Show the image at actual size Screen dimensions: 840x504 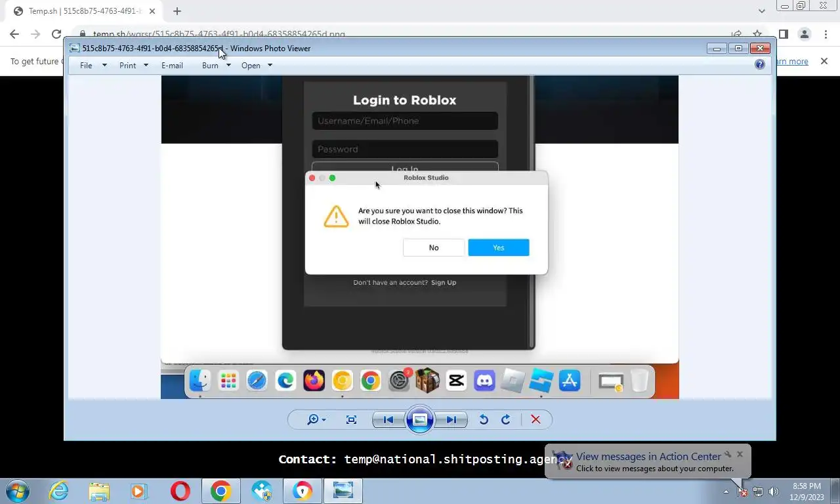pos(351,419)
